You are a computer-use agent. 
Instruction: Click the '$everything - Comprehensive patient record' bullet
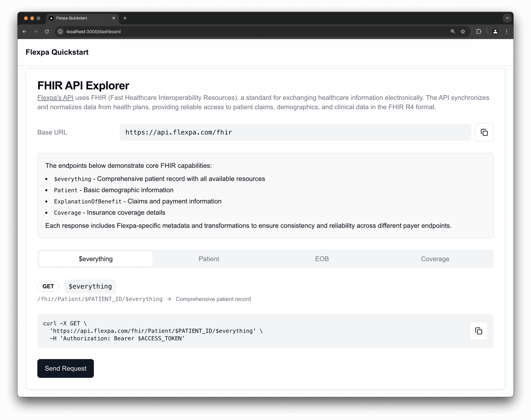[x=159, y=179]
